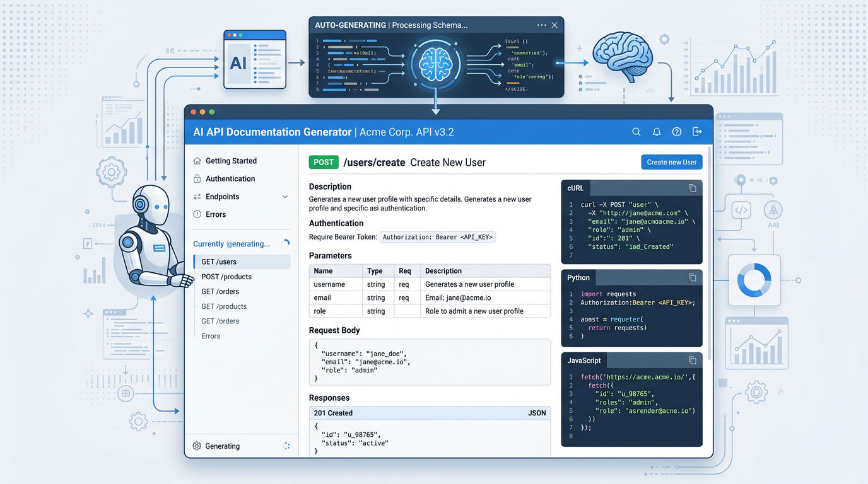This screenshot has height=484, width=868.
Task: Open top-level Errors sidebar item
Action: (216, 214)
